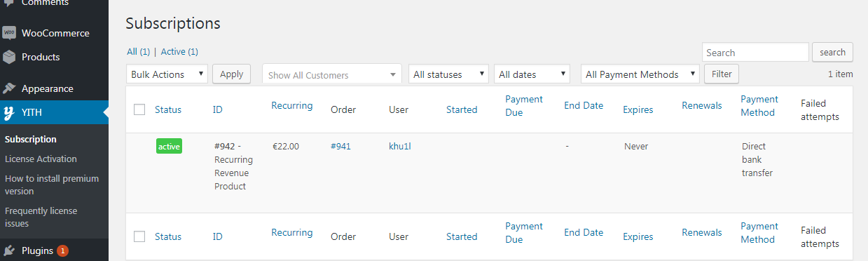This screenshot has height=261, width=868.
Task: Click the header Order column label
Action: click(x=343, y=109)
